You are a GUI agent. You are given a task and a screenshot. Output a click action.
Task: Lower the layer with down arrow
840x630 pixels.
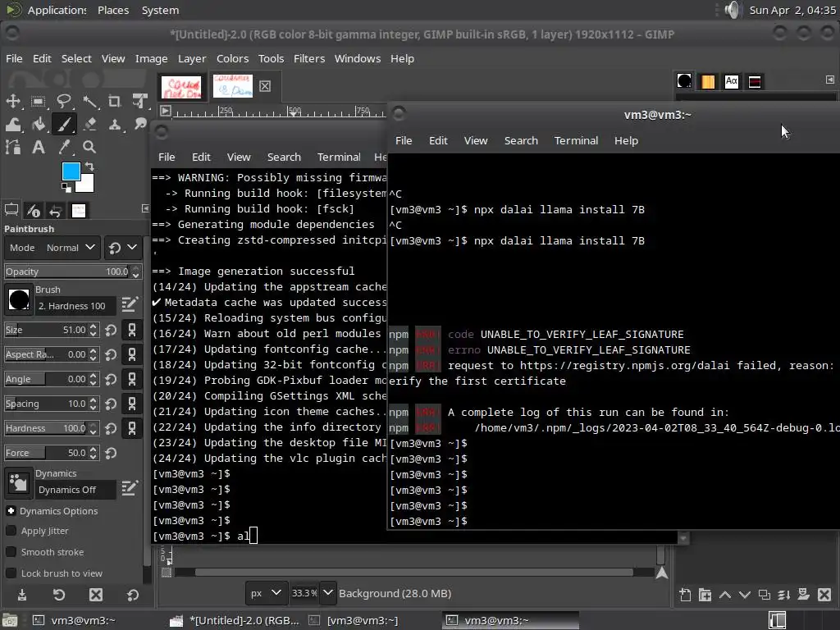(x=745, y=595)
